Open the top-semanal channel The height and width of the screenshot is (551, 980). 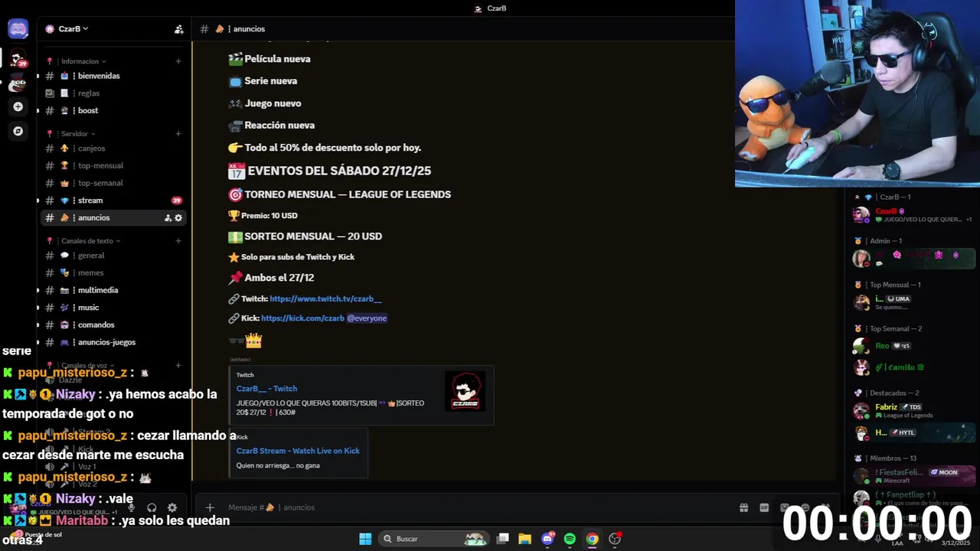coord(113,183)
